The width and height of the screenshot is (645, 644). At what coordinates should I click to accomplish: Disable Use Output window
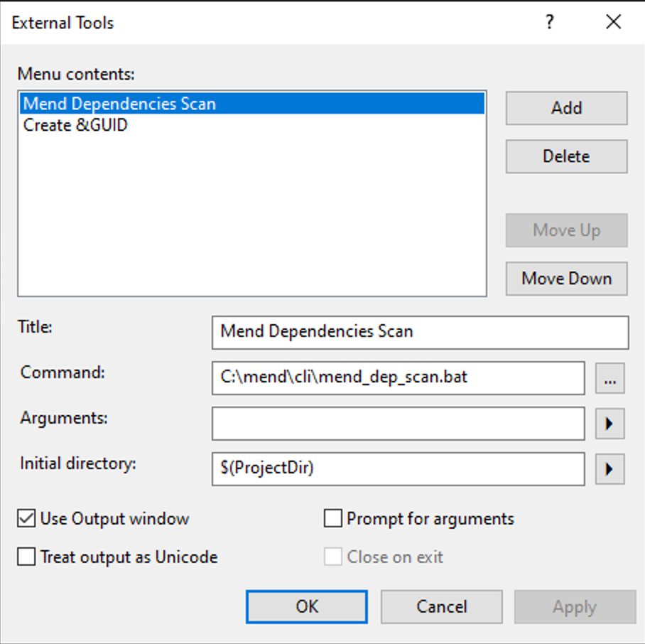(25, 519)
